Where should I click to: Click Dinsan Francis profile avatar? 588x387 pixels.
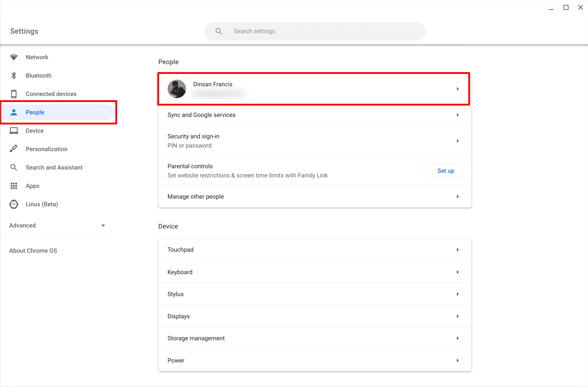177,89
